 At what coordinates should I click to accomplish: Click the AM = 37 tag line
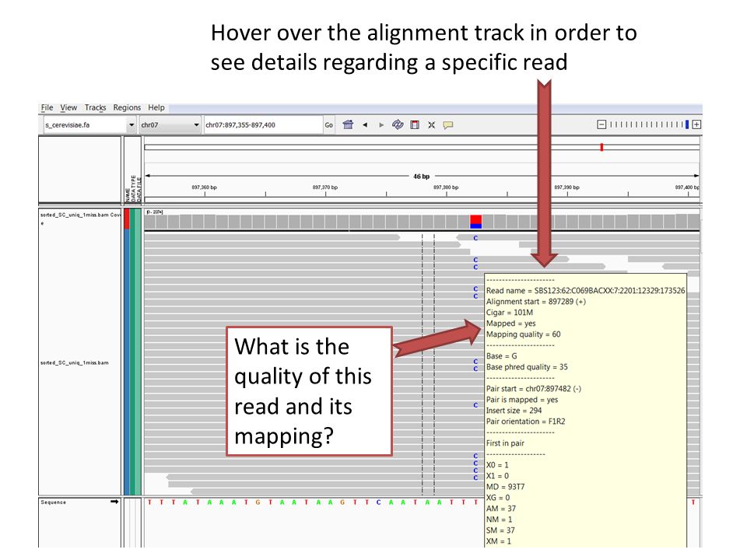pos(501,509)
